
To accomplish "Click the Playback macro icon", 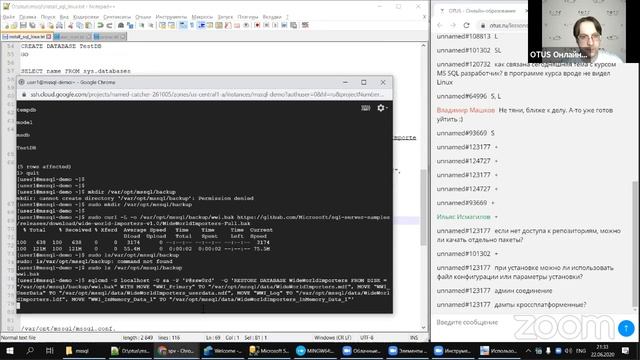I will (275, 25).
